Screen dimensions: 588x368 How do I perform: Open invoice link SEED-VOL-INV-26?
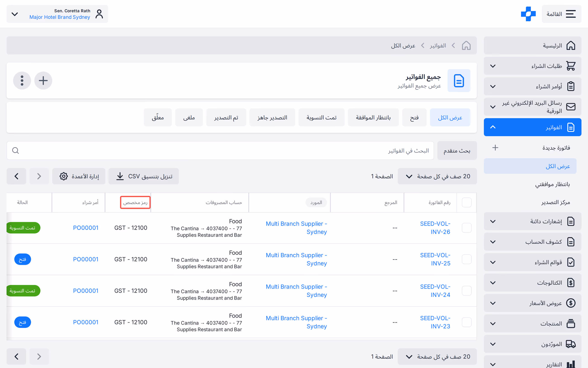tap(435, 228)
